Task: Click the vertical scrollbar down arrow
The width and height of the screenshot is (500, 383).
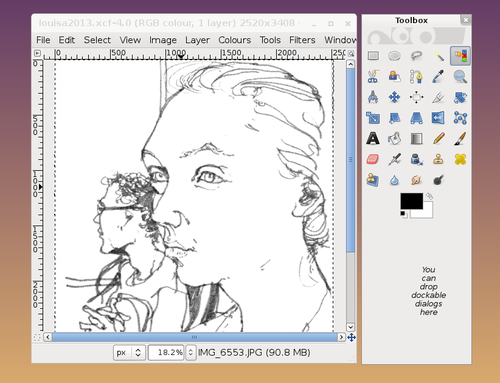Action: point(350,327)
